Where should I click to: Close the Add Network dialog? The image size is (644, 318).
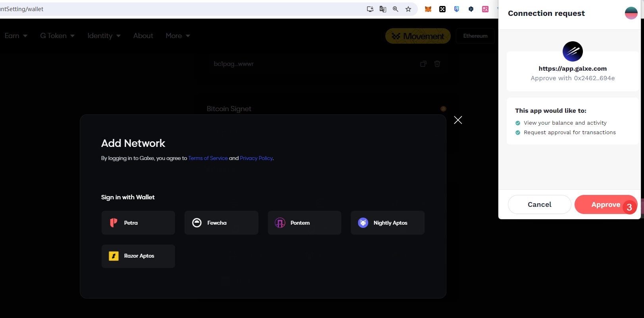(x=458, y=120)
